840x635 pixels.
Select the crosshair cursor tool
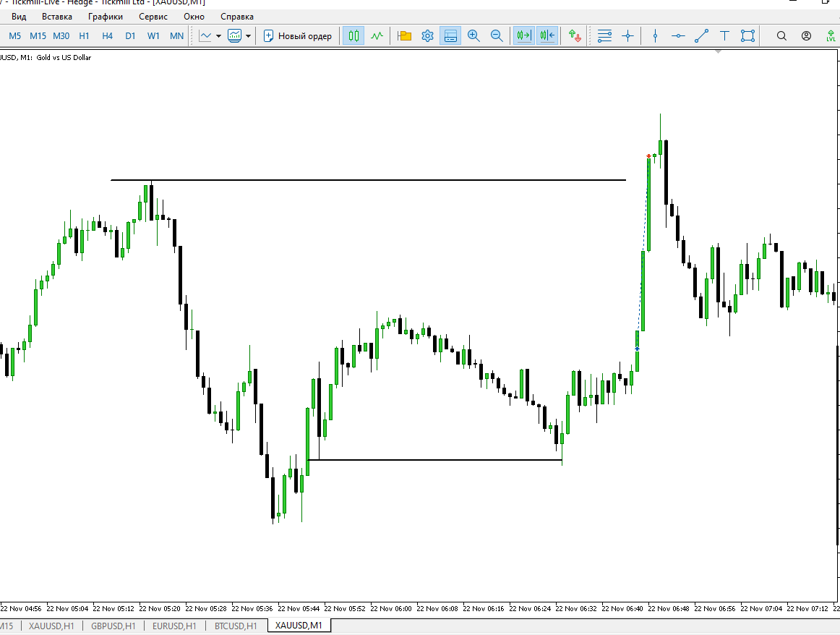click(x=627, y=35)
